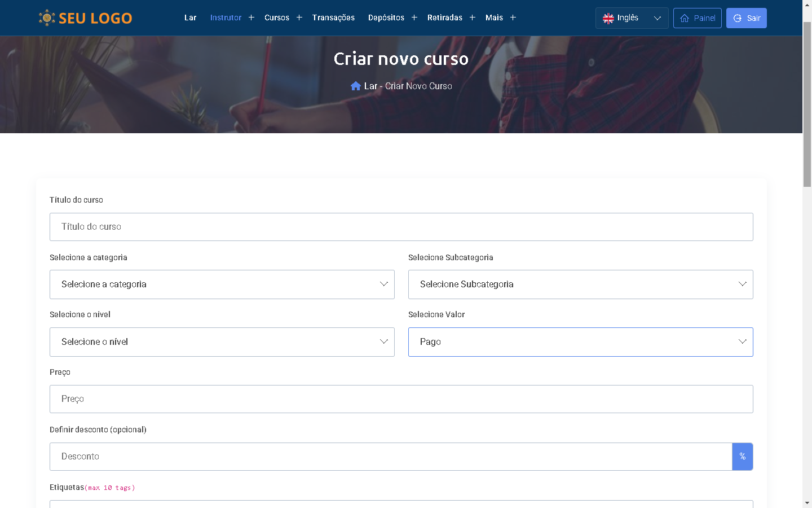Open the Lar navigation menu item
Image resolution: width=812 pixels, height=508 pixels.
190,17
